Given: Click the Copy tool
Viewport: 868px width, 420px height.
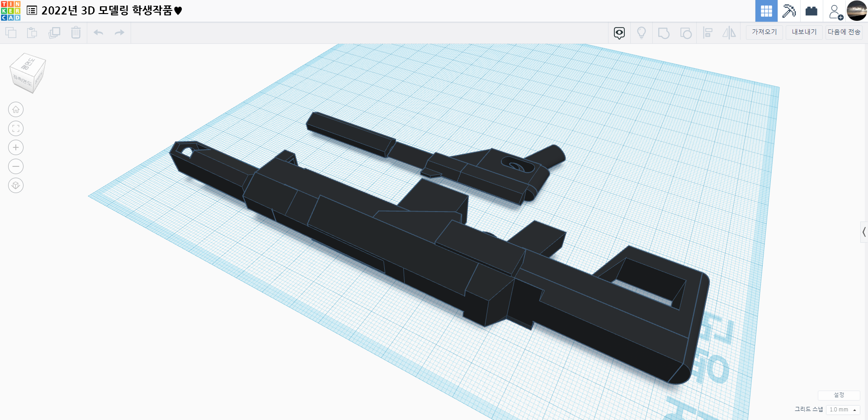Looking at the screenshot, I should pyautogui.click(x=11, y=33).
